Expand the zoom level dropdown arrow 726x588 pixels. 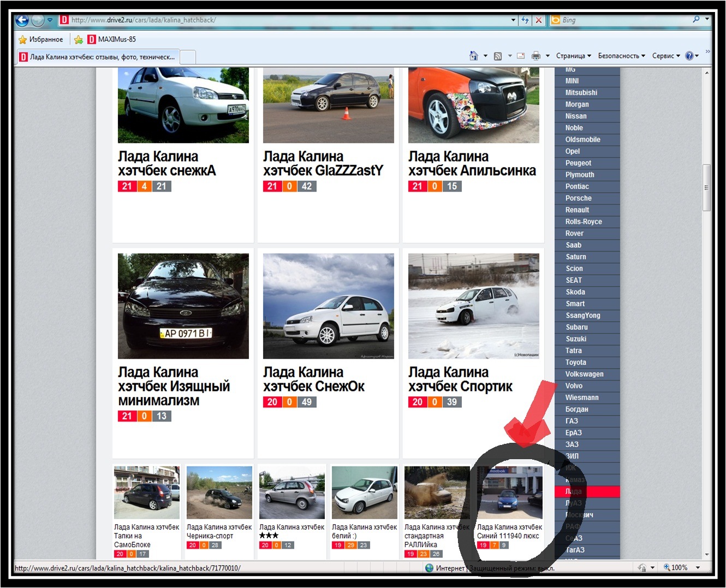[x=698, y=568]
